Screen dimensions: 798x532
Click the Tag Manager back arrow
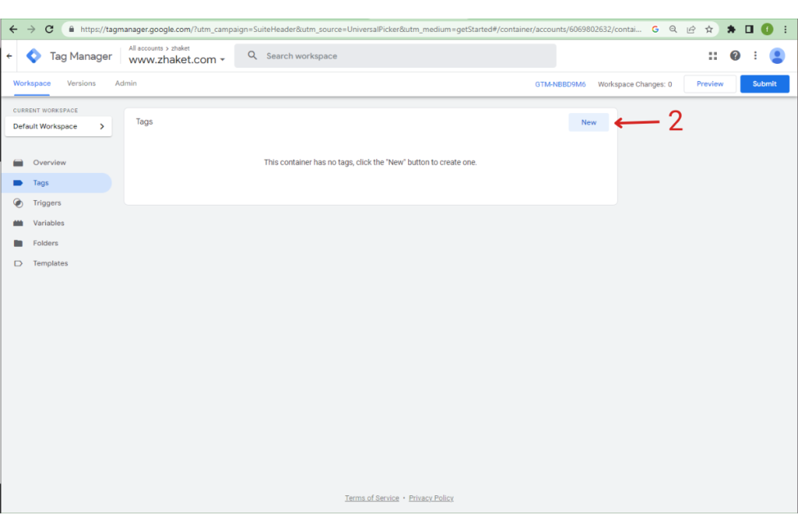tap(9, 56)
